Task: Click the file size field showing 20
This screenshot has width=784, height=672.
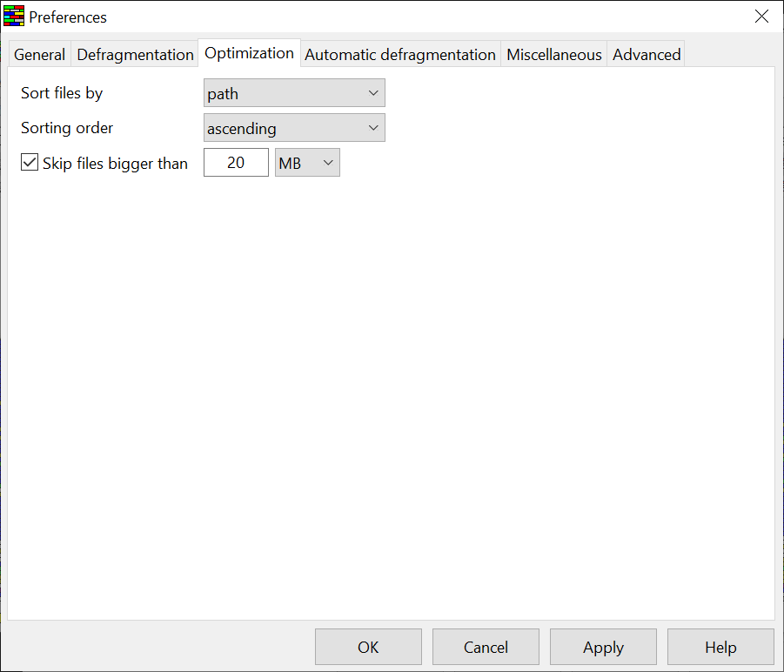Action: pos(236,163)
